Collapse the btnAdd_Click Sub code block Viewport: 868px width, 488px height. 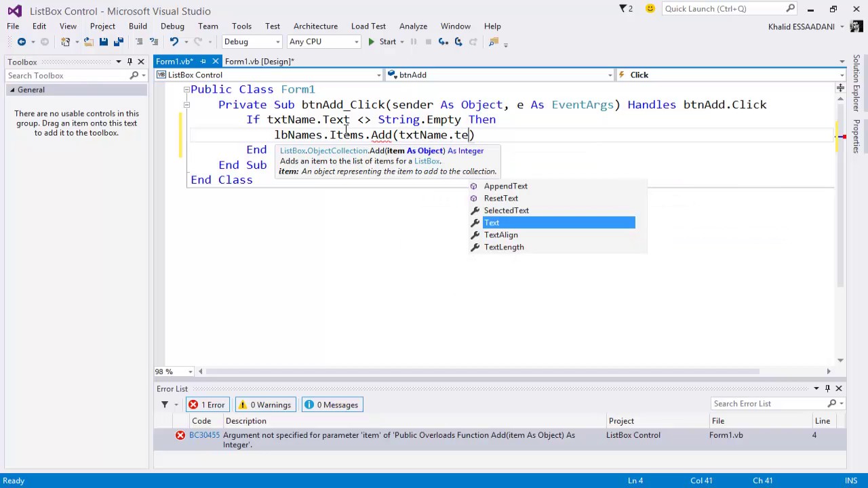tap(186, 104)
